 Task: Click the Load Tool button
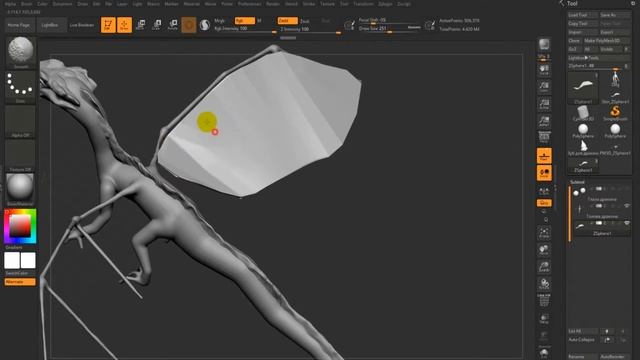pyautogui.click(x=583, y=15)
